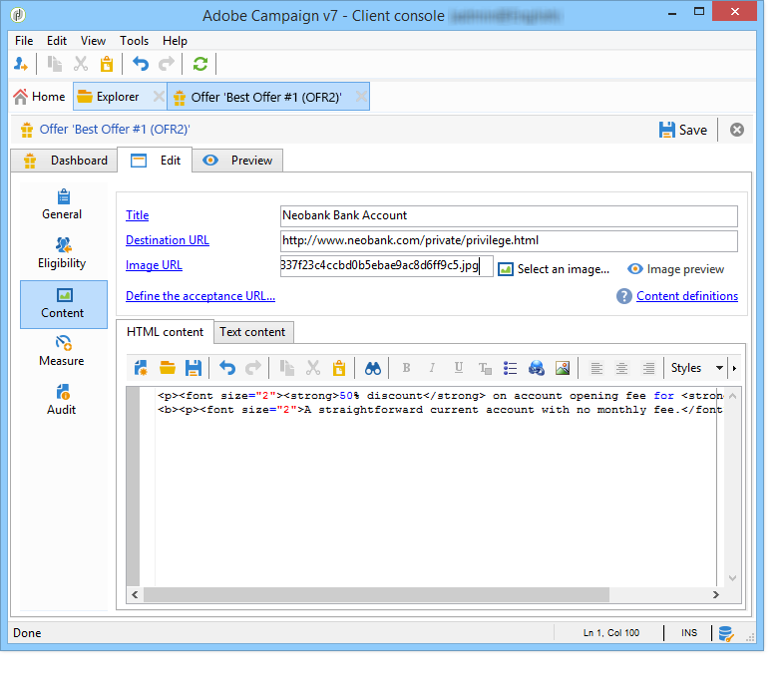
Task: Click right arrow of horizontal scrollbar
Action: pyautogui.click(x=715, y=594)
